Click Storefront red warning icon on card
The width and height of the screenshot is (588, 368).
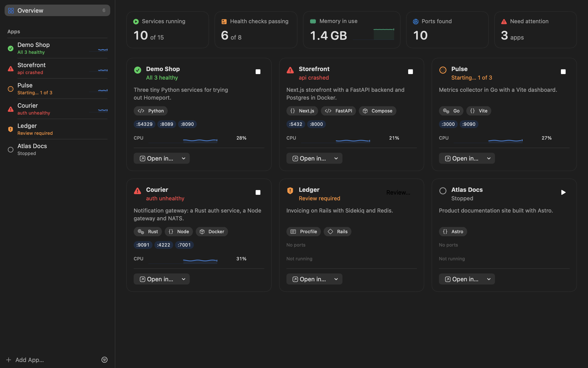(290, 70)
